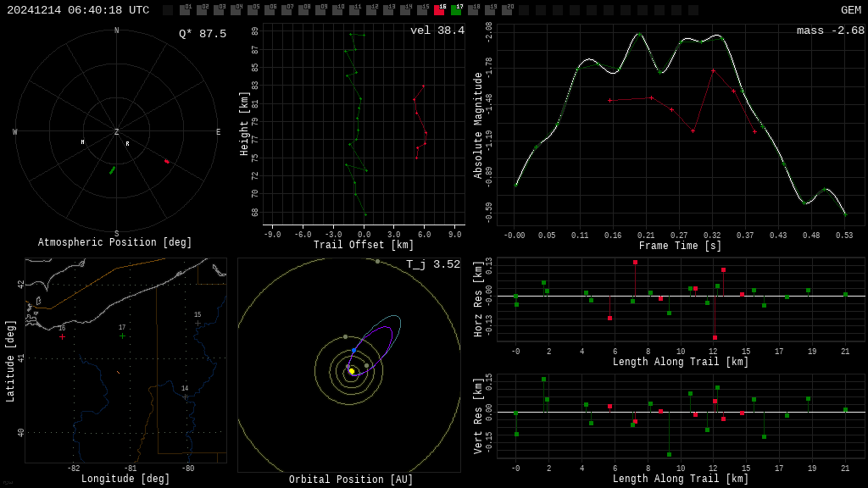Select station indicator square 04
This screenshot has width=868, height=488.
coord(236,10)
